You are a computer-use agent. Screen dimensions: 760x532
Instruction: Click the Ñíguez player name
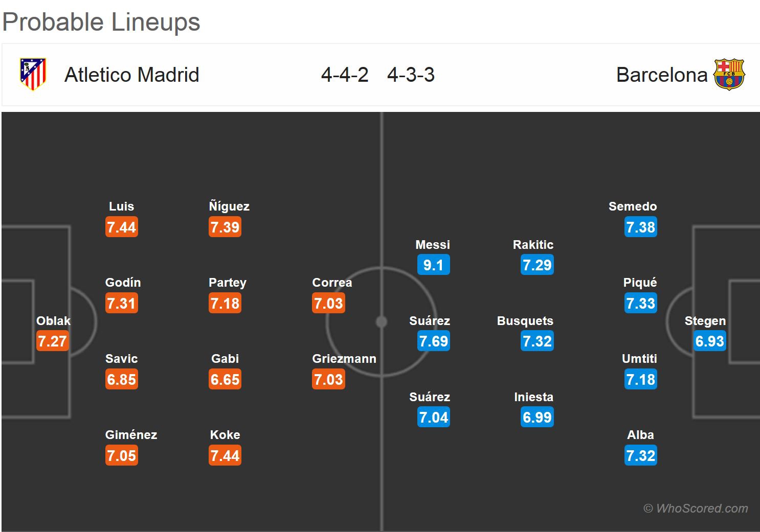229,206
